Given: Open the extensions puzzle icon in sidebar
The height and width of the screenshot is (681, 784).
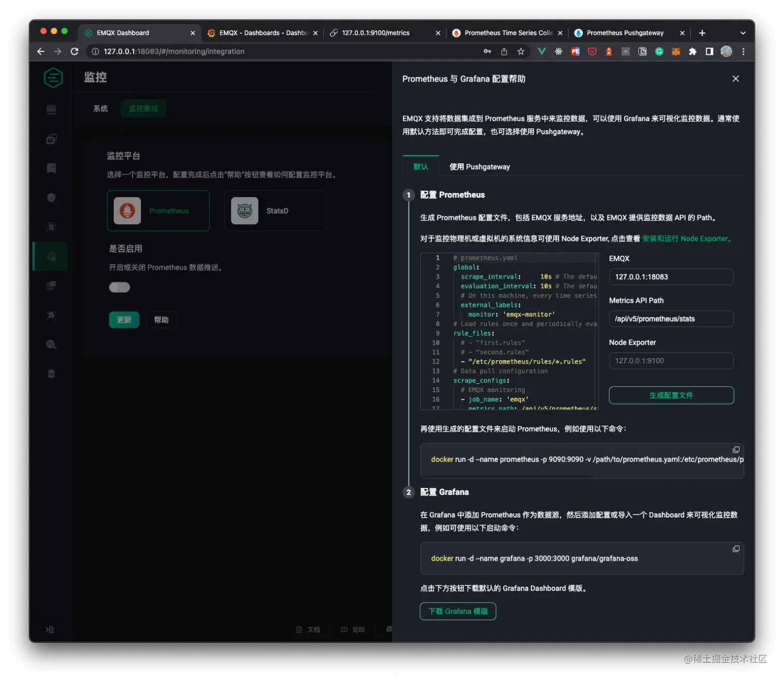Looking at the screenshot, I should point(50,315).
